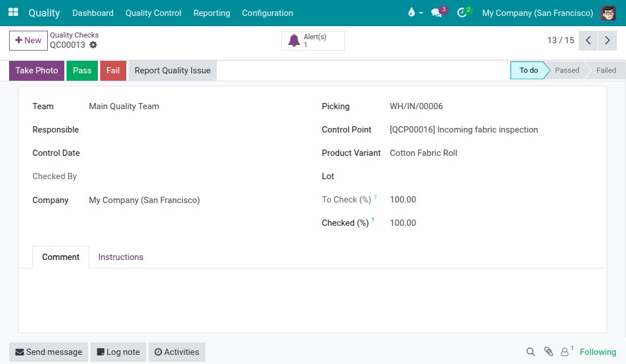The height and width of the screenshot is (364, 626).
Task: Click the Lot field
Action: pos(491,176)
